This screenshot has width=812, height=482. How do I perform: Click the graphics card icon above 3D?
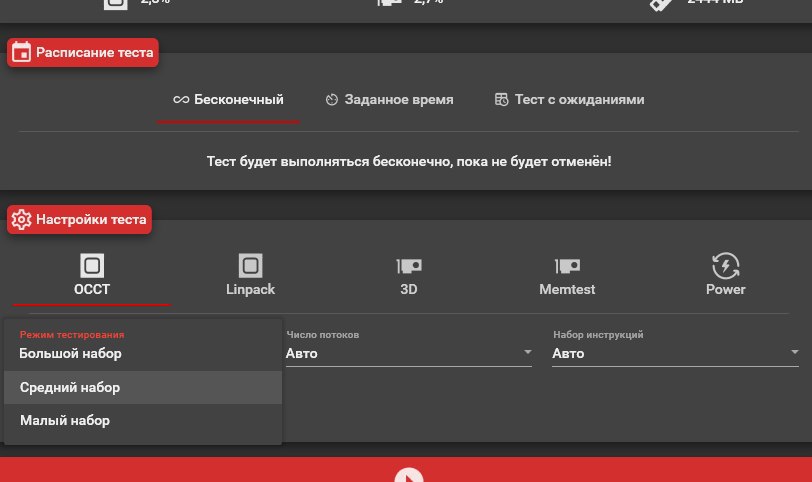click(x=409, y=266)
